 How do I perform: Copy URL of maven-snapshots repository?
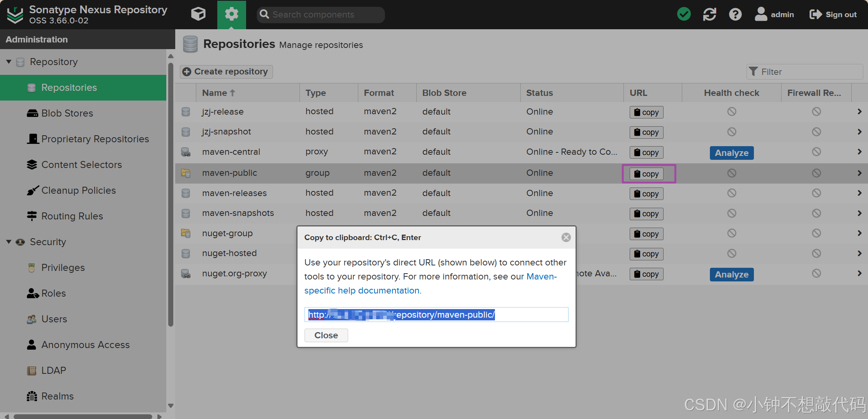coord(646,214)
